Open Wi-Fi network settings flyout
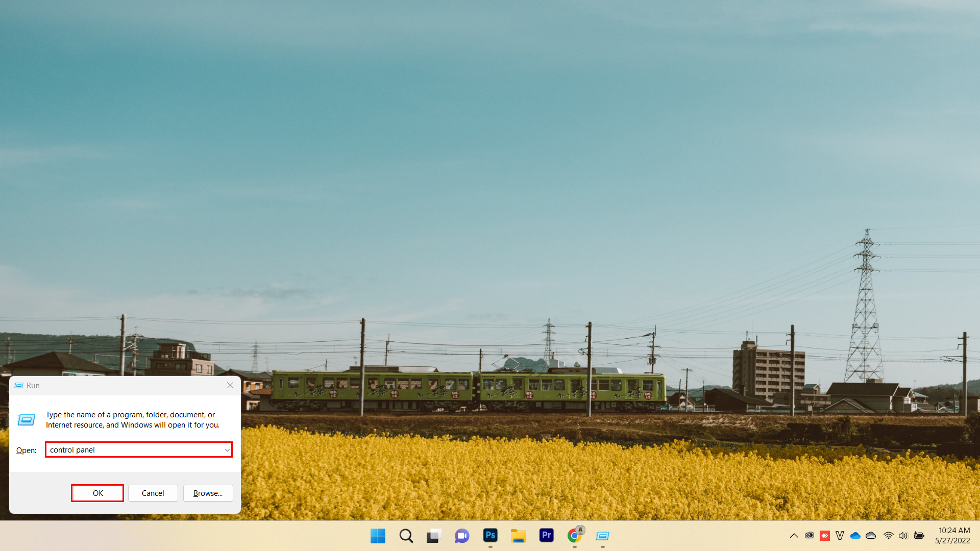Viewport: 980px width, 551px height. (x=889, y=536)
